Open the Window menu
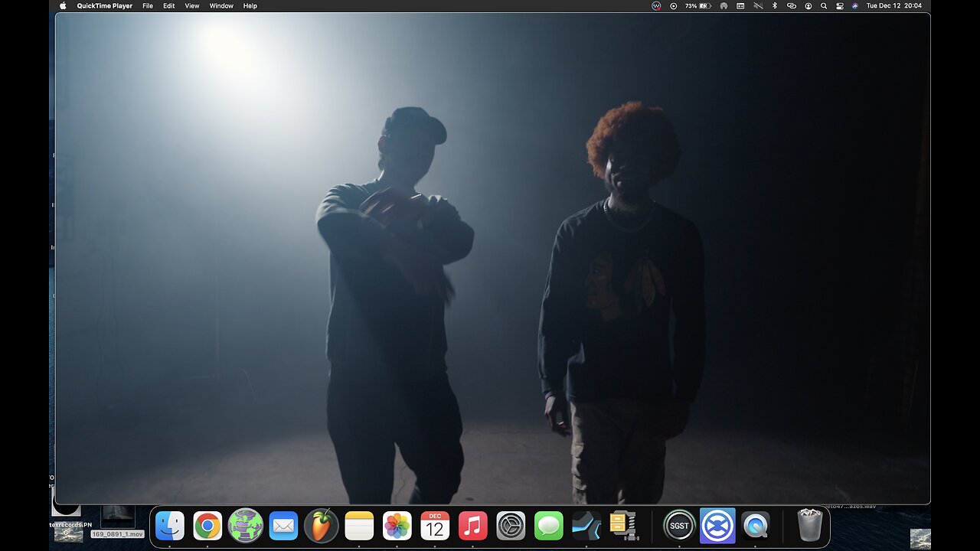The height and width of the screenshot is (551, 980). (x=221, y=6)
